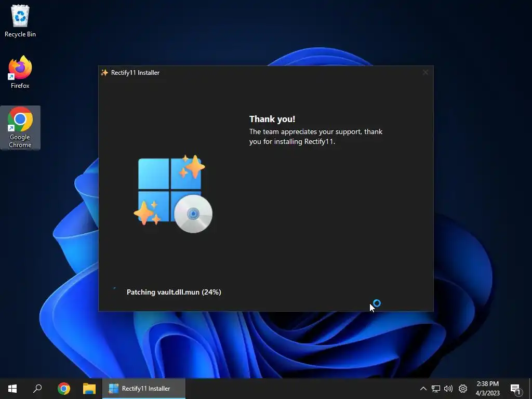Activate Rectify11 Installer taskbar button
Image resolution: width=532 pixels, height=399 pixels.
144,389
